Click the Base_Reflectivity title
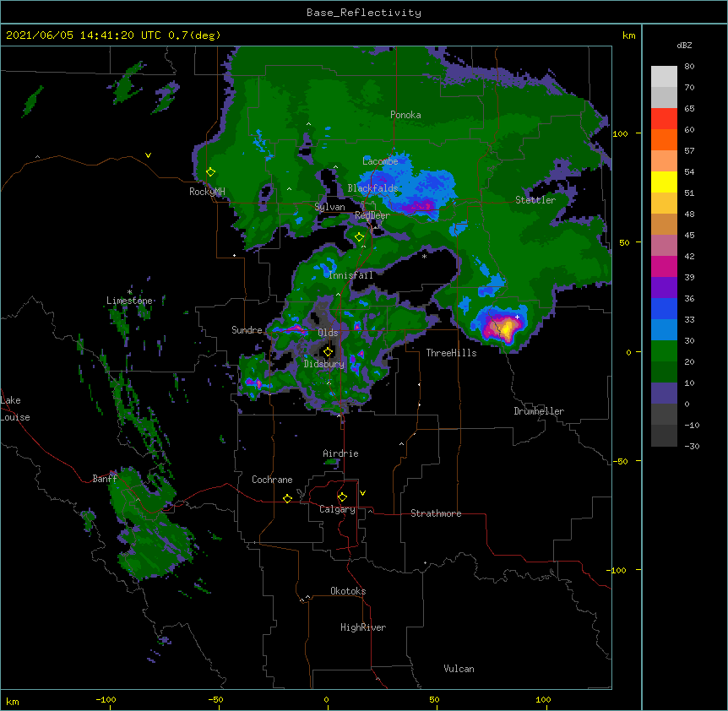 [x=364, y=13]
